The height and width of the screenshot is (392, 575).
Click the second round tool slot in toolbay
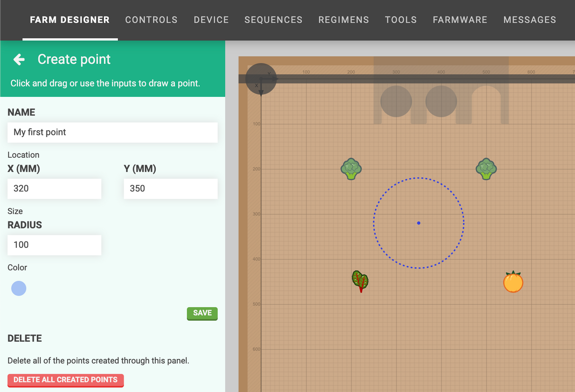[x=441, y=102]
